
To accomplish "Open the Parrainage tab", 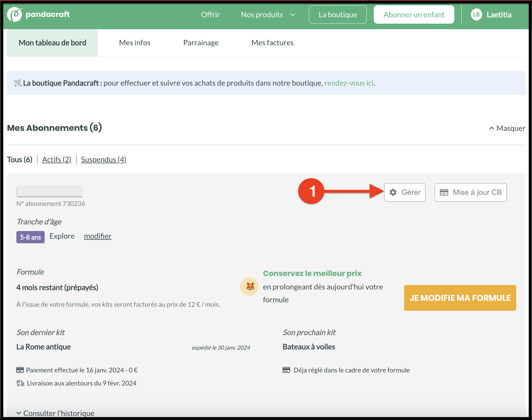I will coord(201,43).
